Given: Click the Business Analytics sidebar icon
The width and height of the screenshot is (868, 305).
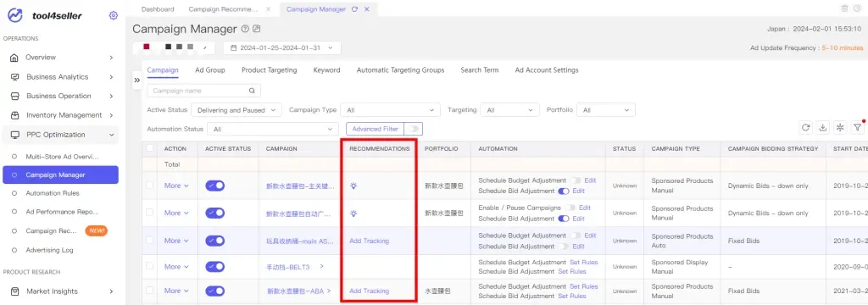Looking at the screenshot, I should click(x=15, y=77).
